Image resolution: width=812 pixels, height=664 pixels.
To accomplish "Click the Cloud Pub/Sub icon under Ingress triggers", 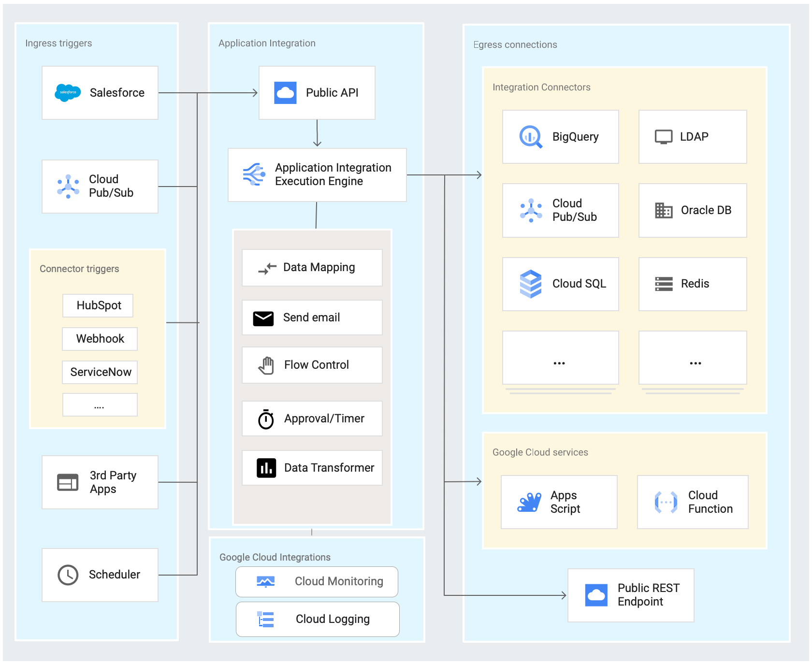I will pyautogui.click(x=68, y=187).
